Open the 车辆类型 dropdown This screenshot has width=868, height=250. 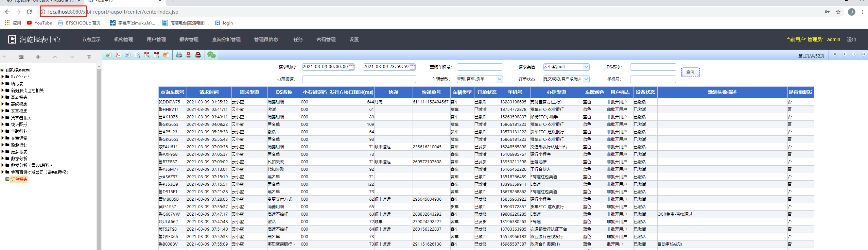pyautogui.click(x=499, y=79)
